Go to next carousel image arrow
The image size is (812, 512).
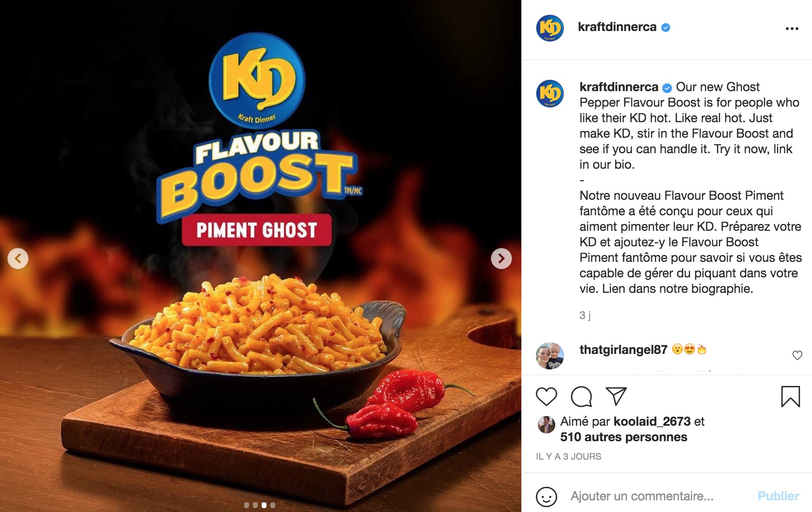point(501,258)
